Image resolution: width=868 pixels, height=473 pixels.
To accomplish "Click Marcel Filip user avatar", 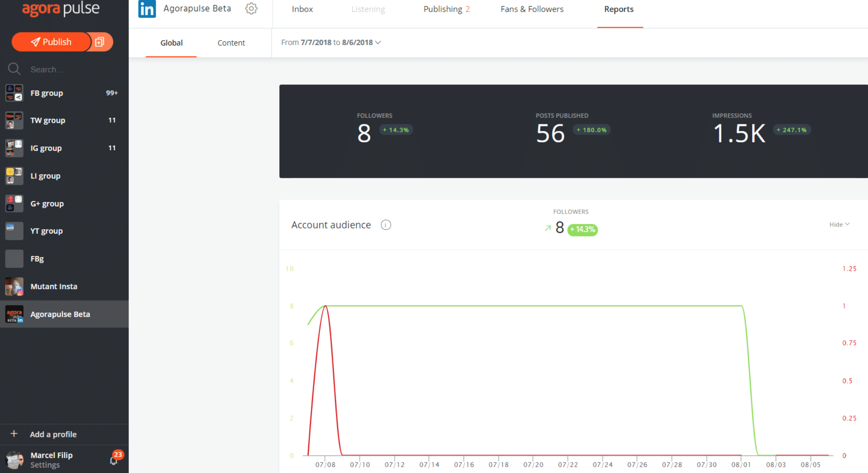I will tap(15, 460).
